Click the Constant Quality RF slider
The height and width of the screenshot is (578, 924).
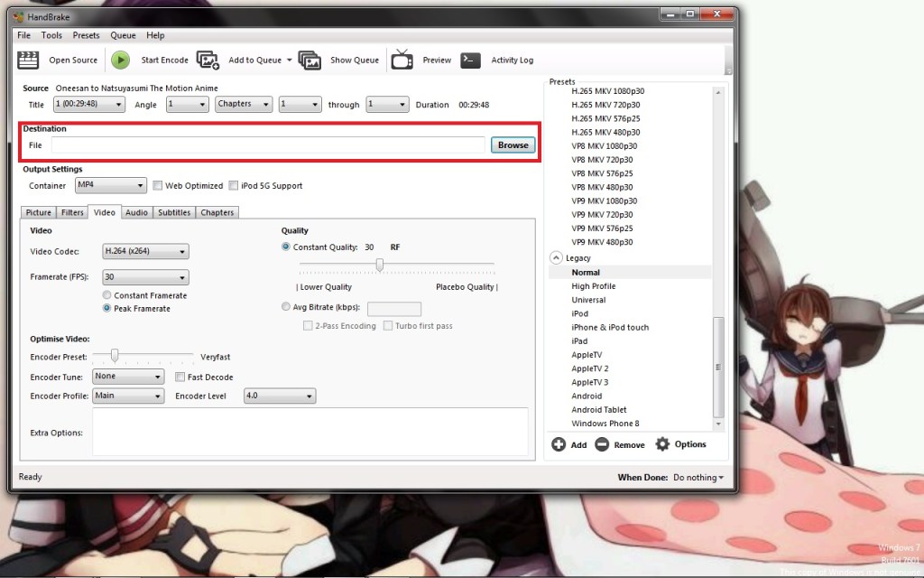click(x=380, y=265)
